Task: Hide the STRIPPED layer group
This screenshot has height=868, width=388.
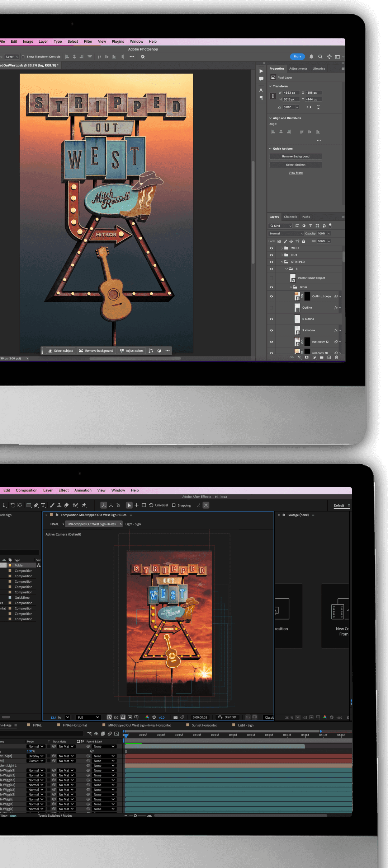Action: click(271, 262)
